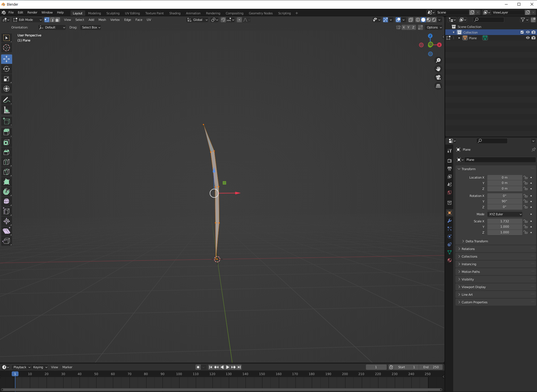Toggle X axis mirror button
537x392 pixels.
(404, 27)
